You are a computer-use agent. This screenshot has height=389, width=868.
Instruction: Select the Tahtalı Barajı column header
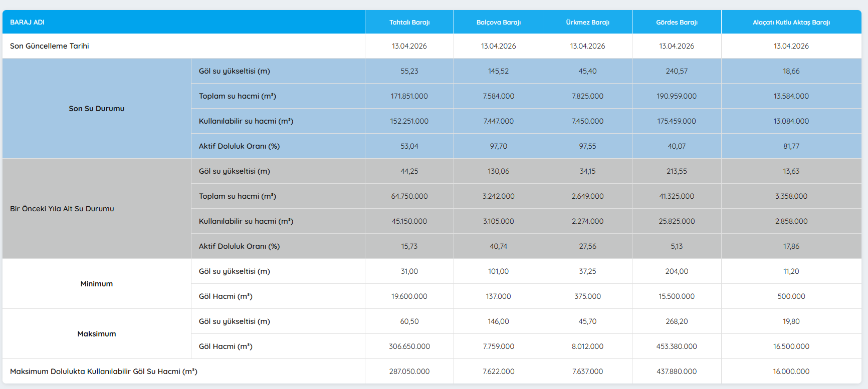coord(409,22)
